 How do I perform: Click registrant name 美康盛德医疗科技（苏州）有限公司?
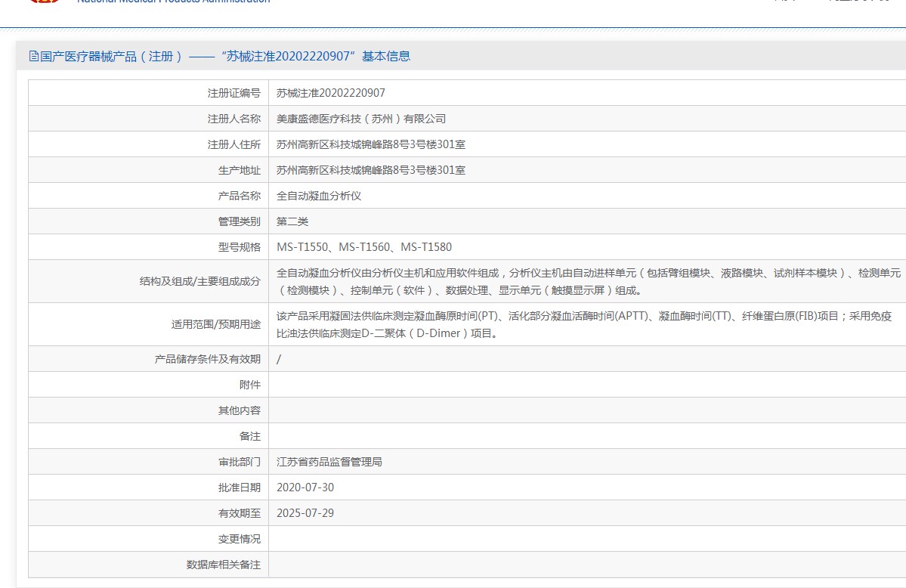(x=361, y=119)
